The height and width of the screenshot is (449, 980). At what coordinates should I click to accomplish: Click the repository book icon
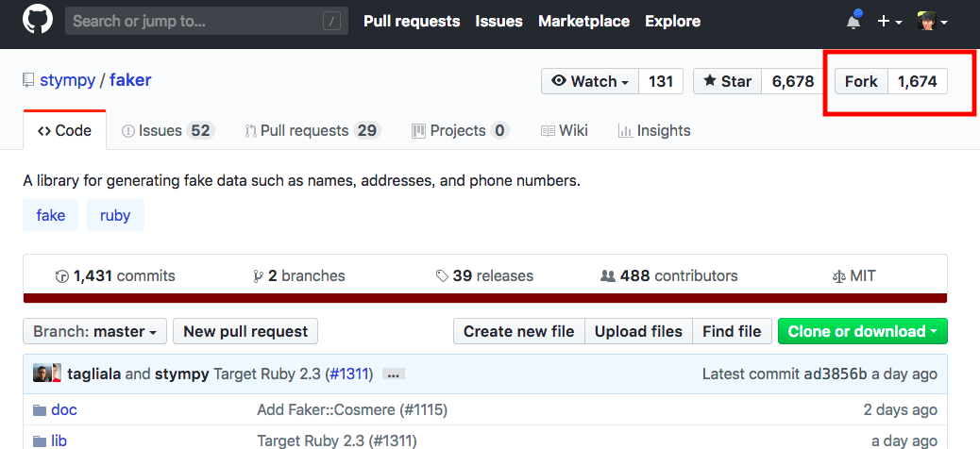coord(28,80)
